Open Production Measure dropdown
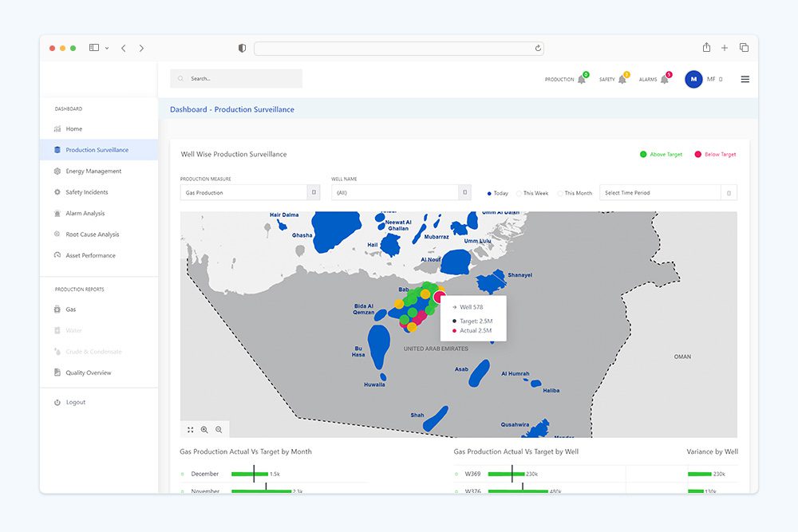Image resolution: width=798 pixels, height=532 pixels. pyautogui.click(x=250, y=193)
